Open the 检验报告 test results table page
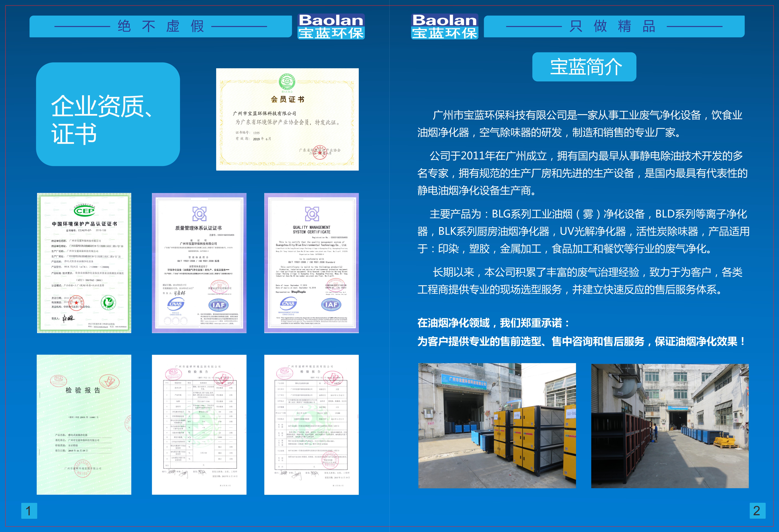This screenshot has height=532, width=779. click(199, 425)
